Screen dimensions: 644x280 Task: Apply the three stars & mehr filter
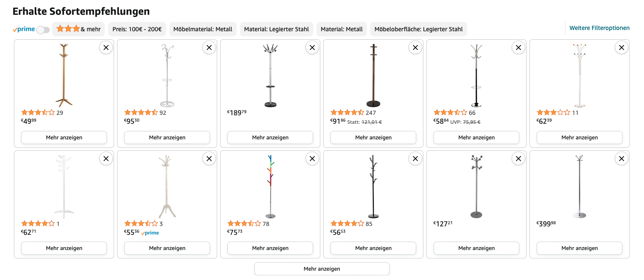79,29
